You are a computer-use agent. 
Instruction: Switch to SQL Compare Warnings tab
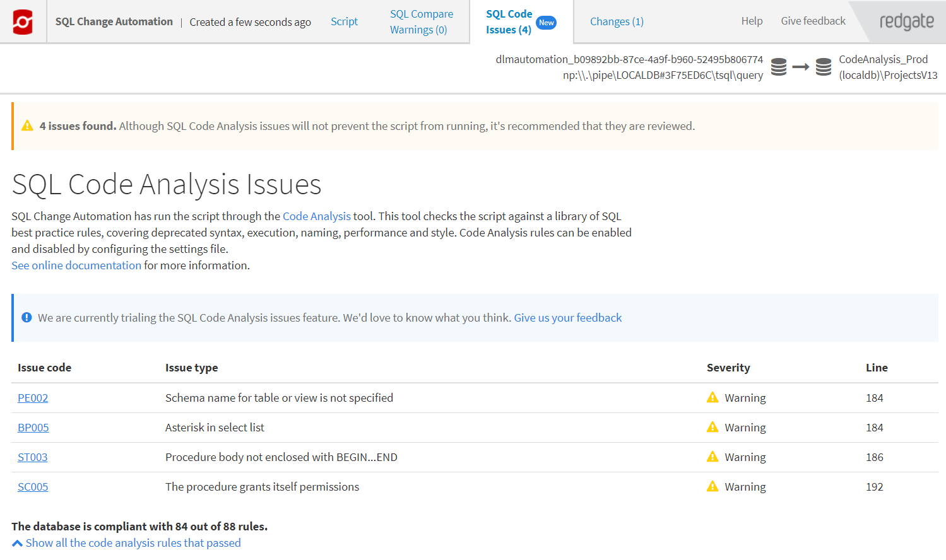pyautogui.click(x=421, y=21)
